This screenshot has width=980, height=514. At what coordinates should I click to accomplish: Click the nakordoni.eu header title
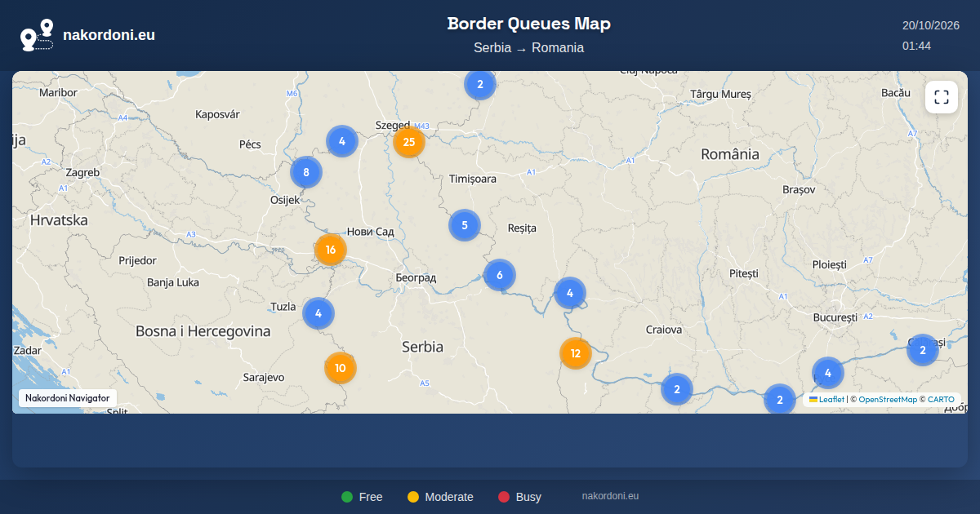[x=109, y=35]
